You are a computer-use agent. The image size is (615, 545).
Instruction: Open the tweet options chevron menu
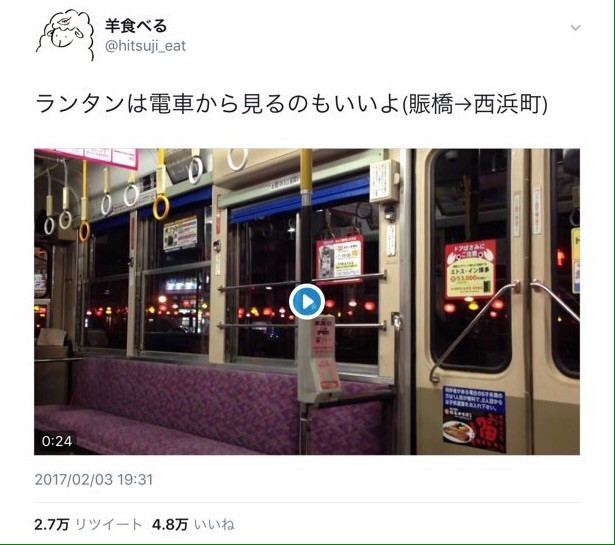pos(575,27)
